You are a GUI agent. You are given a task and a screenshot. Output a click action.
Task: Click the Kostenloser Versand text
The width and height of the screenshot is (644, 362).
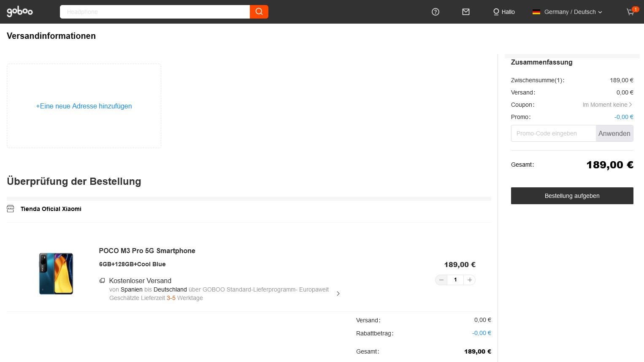coord(140,281)
